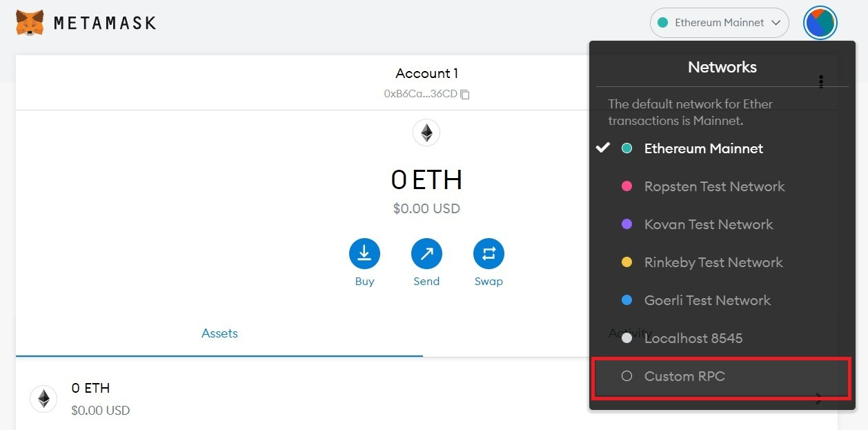Screen dimensions: 868x430
Task: Click the Buy download icon
Action: point(364,254)
